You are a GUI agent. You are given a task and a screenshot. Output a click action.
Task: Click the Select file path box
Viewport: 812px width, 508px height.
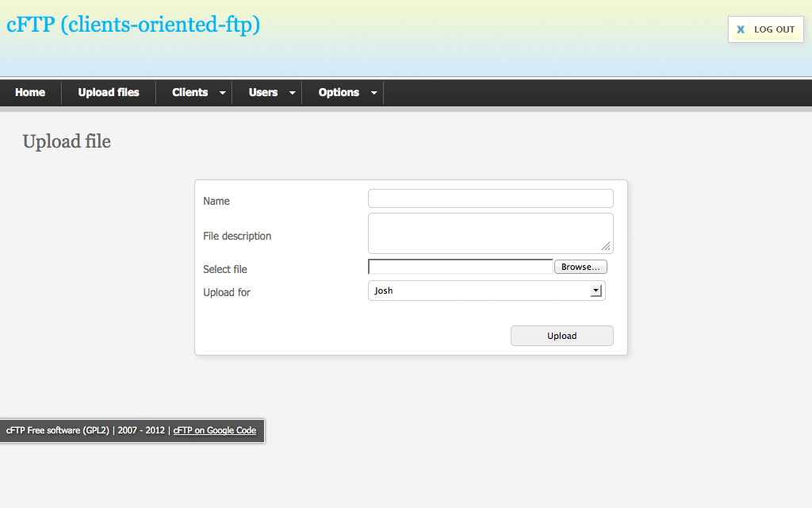460,267
